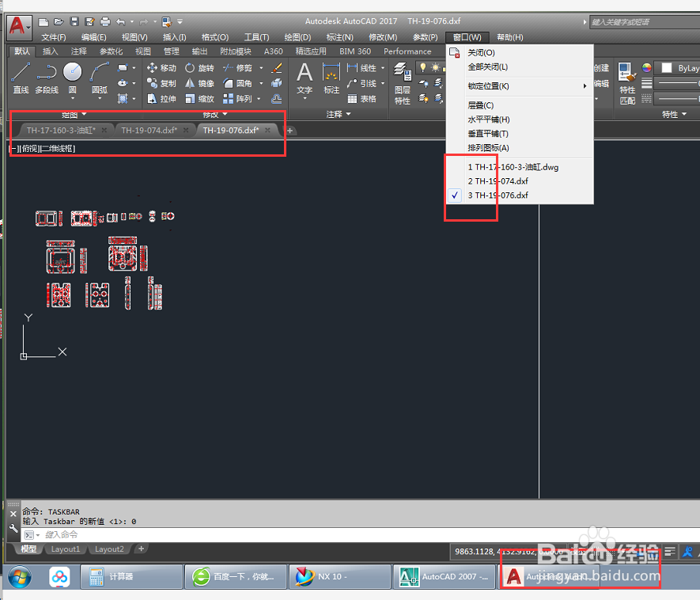Open the AutoCAD application menu button

click(x=19, y=27)
